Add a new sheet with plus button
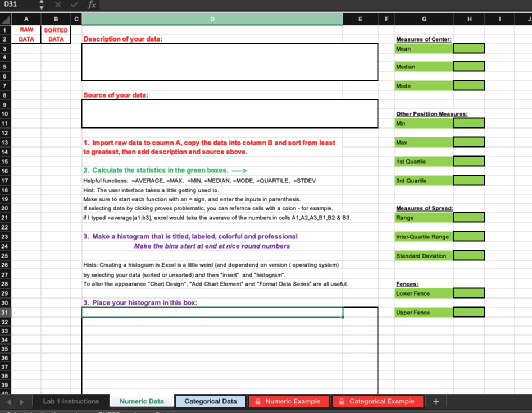The height and width of the screenshot is (413, 532). click(436, 401)
